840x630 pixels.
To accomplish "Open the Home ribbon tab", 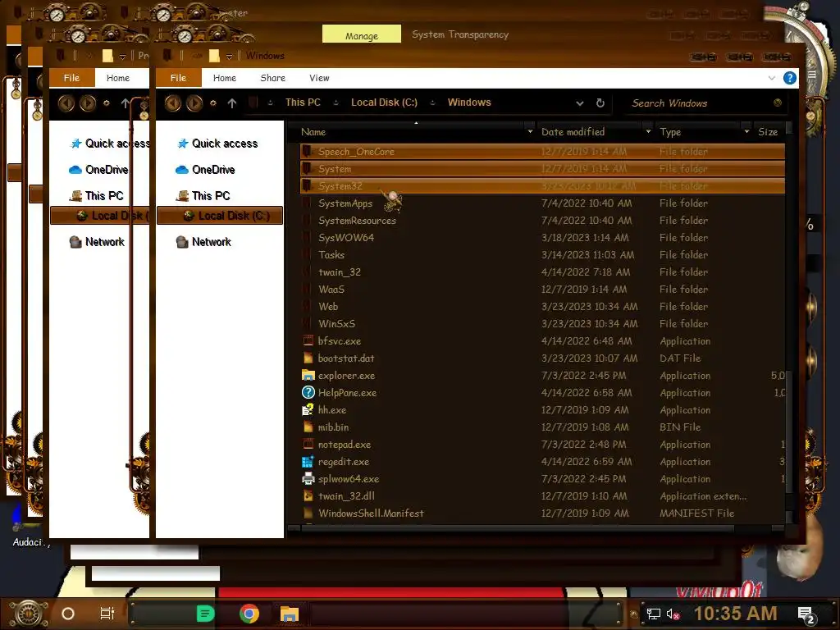I will (x=225, y=78).
